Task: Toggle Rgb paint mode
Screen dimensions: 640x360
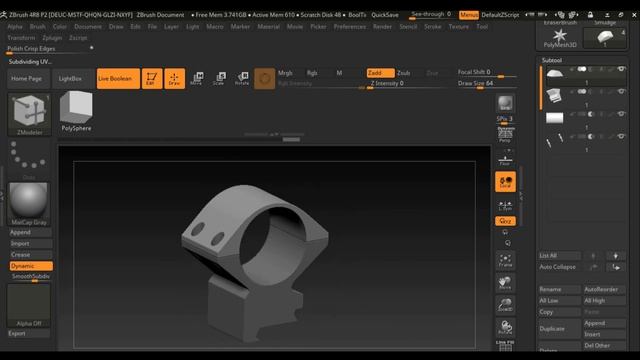Action: point(312,73)
